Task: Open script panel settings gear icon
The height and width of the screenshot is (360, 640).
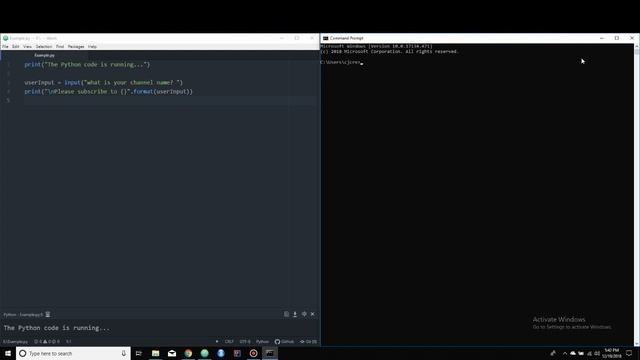Action: click(304, 314)
